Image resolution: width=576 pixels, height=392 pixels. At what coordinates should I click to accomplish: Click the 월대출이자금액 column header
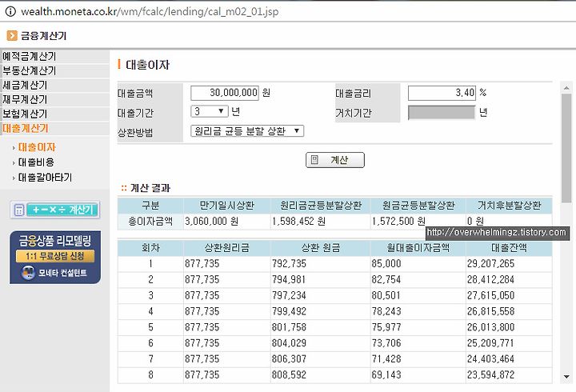[x=418, y=248]
